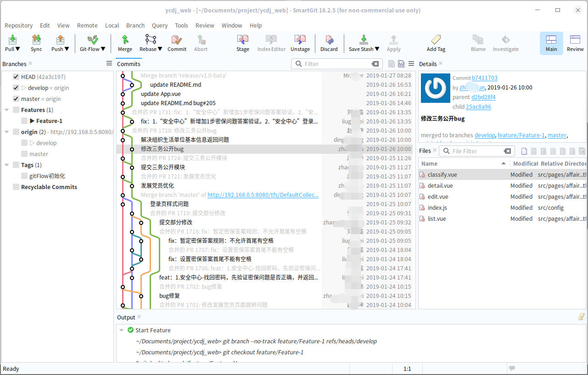Click the Save Stash toolbar icon
The image size is (588, 375).
(x=364, y=40)
